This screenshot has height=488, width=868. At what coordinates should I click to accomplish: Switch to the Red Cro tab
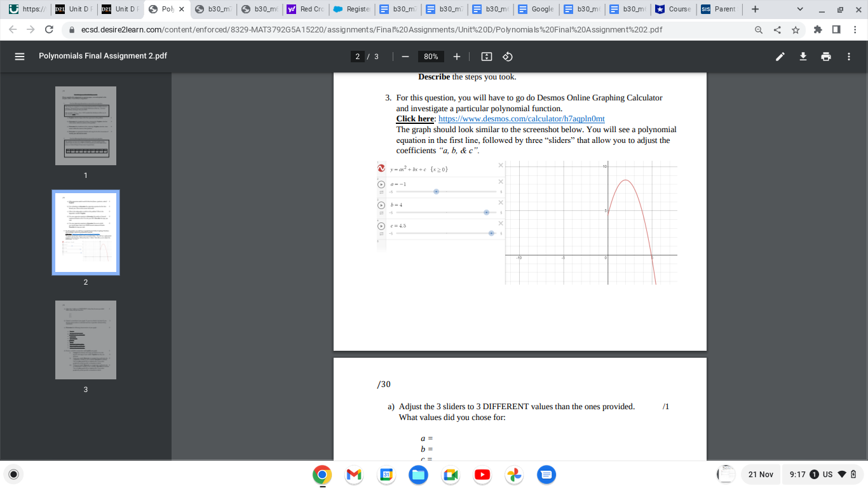[305, 10]
